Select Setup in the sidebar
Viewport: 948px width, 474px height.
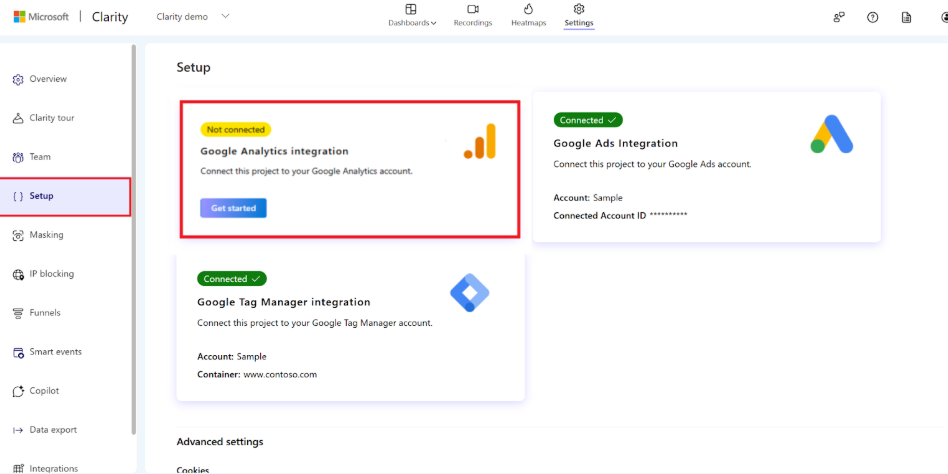pos(65,196)
